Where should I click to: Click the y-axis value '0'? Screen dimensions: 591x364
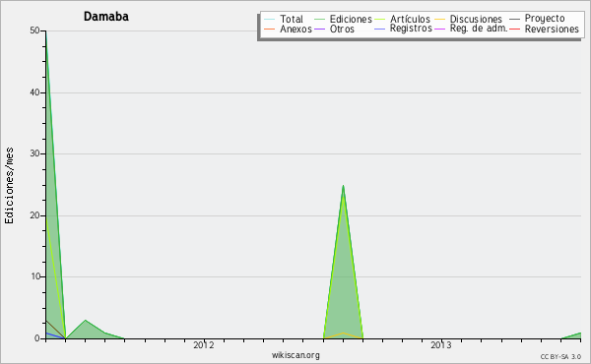[37, 338]
